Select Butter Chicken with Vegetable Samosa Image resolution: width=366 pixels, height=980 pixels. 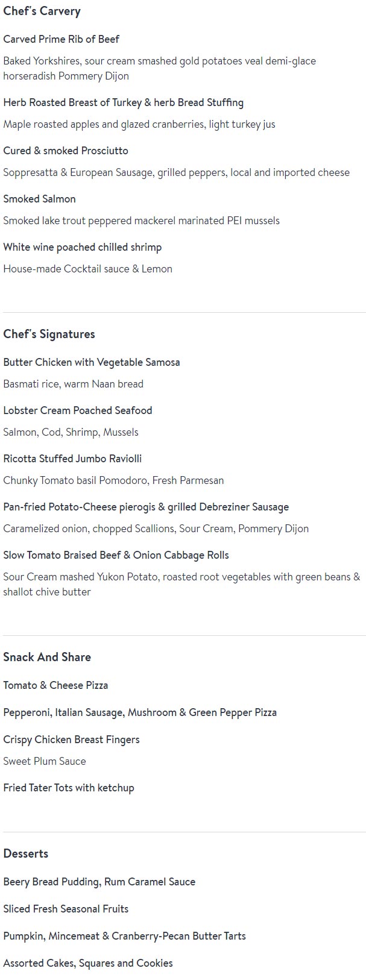(91, 362)
